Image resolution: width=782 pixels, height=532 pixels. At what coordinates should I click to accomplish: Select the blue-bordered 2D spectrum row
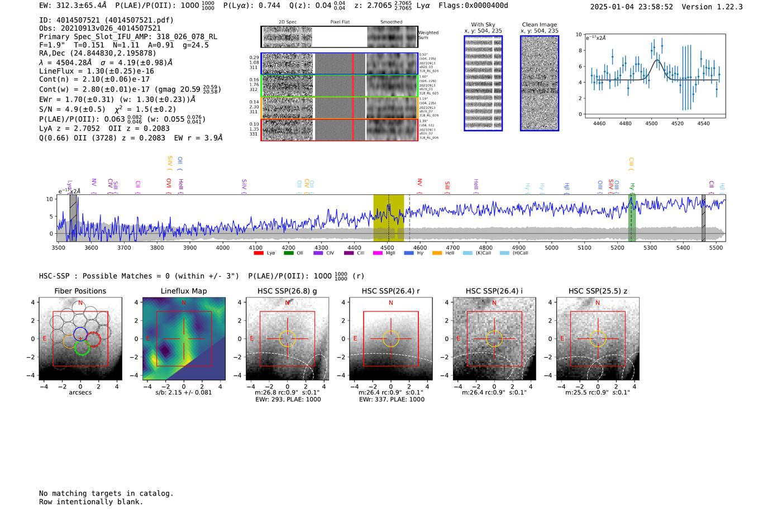[x=339, y=64]
